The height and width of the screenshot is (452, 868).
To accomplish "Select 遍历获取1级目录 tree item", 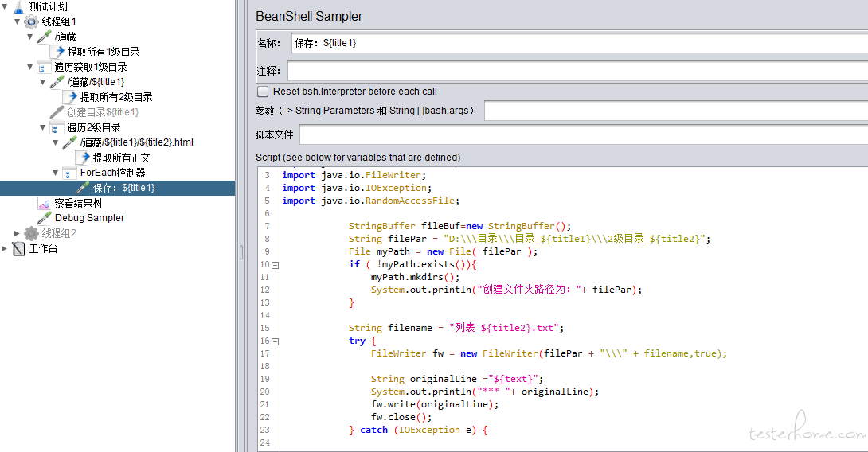I will point(91,67).
